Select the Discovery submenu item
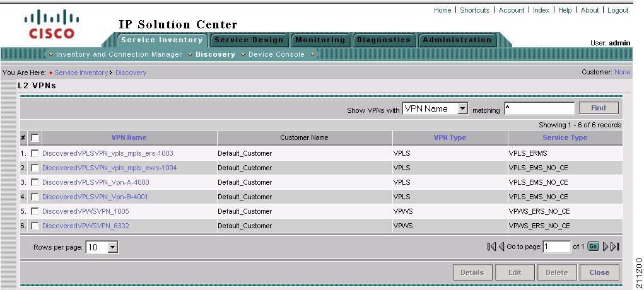Image resolution: width=644 pixels, height=290 pixels. (215, 54)
